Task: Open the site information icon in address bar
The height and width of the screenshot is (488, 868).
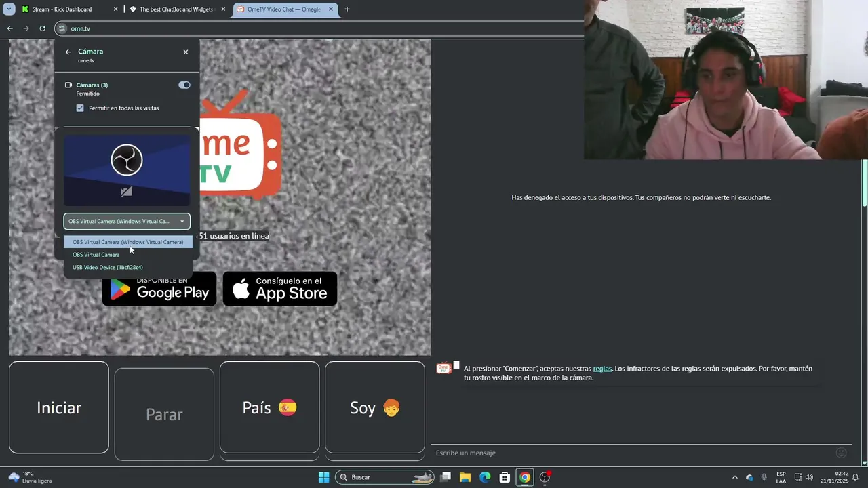Action: click(x=62, y=28)
